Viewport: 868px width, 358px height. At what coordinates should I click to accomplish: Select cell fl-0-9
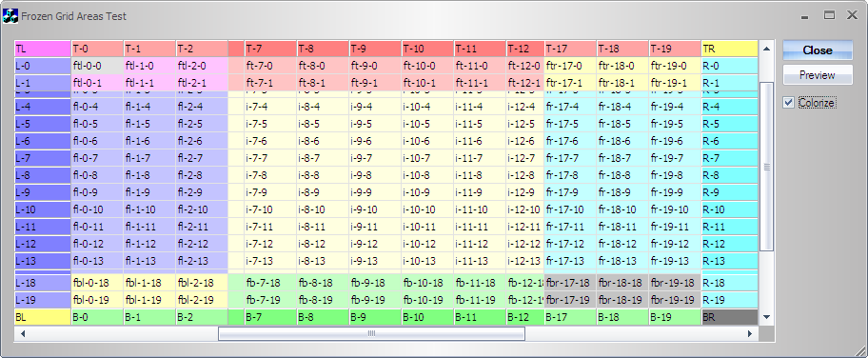(x=97, y=193)
